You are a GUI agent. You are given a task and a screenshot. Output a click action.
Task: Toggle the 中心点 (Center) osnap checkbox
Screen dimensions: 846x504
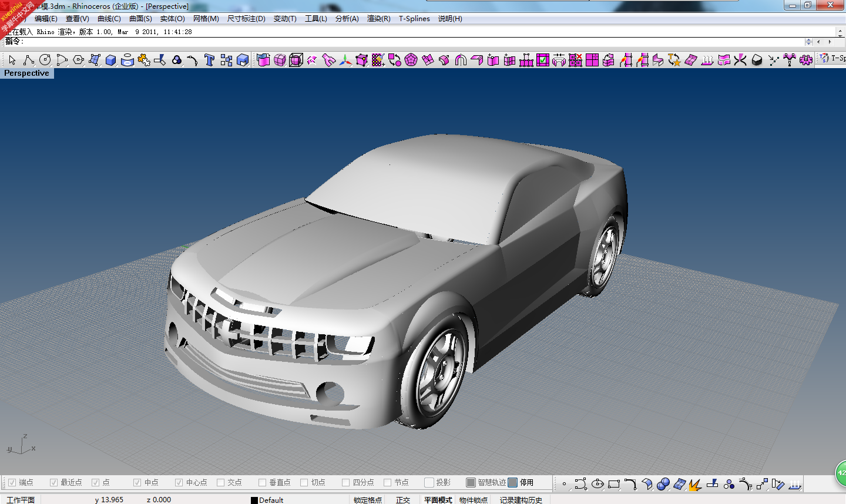click(x=179, y=482)
